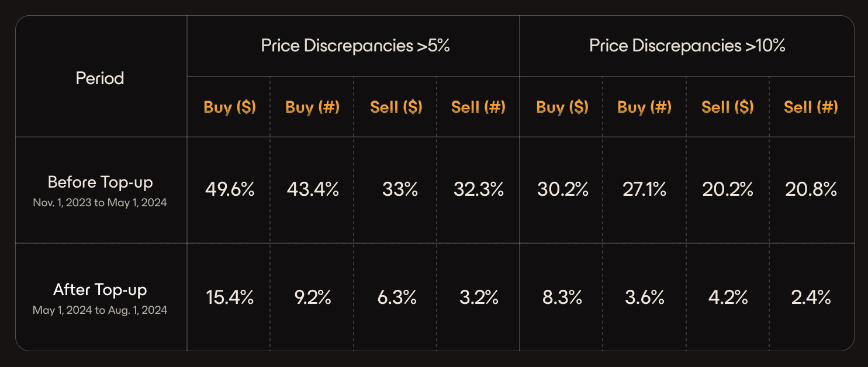Click the 33% value cell

click(x=400, y=189)
